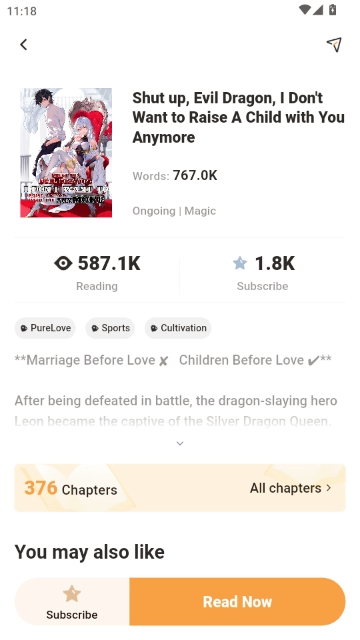Tap the Magic genre label
The height and width of the screenshot is (640, 360).
point(200,211)
